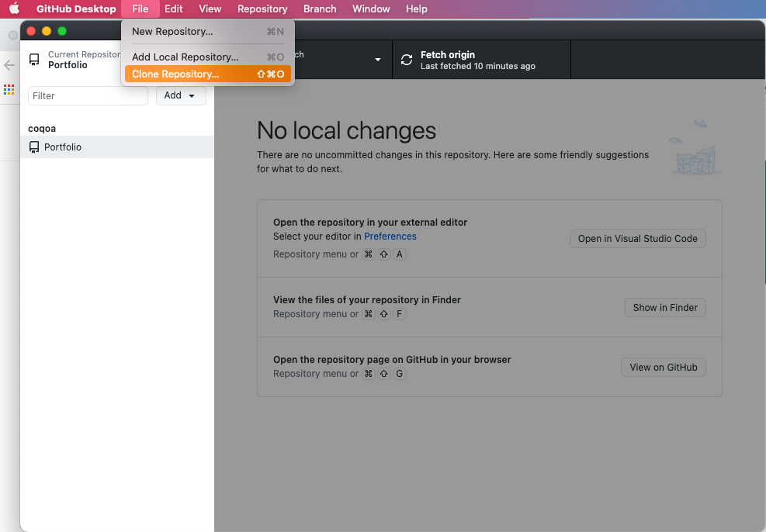This screenshot has width=766, height=532.
Task: Click Show in Finder button
Action: (665, 307)
